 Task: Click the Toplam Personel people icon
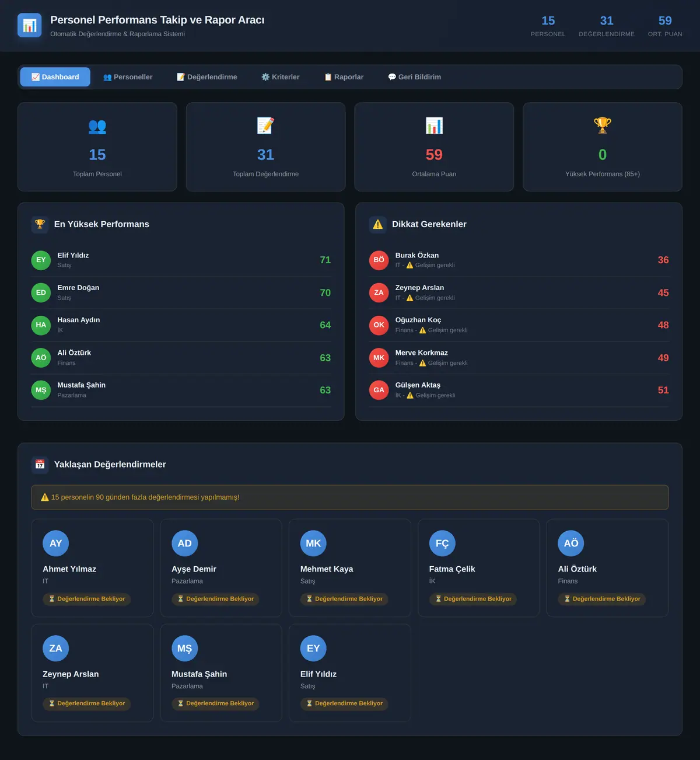97,126
